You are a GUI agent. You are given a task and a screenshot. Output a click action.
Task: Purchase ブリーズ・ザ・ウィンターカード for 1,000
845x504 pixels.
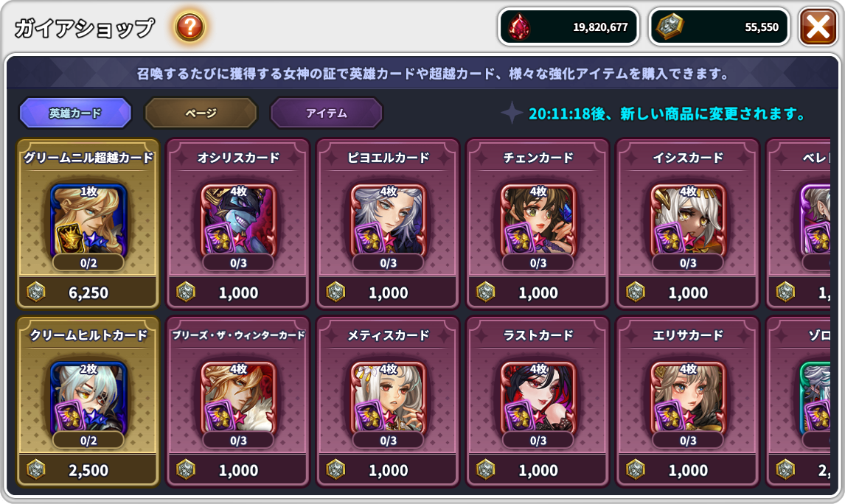[238, 470]
